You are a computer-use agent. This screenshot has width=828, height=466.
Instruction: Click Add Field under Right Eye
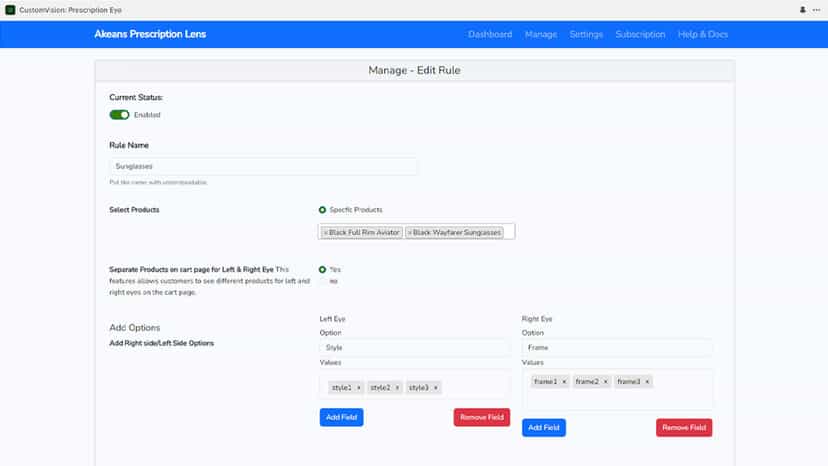pos(544,427)
